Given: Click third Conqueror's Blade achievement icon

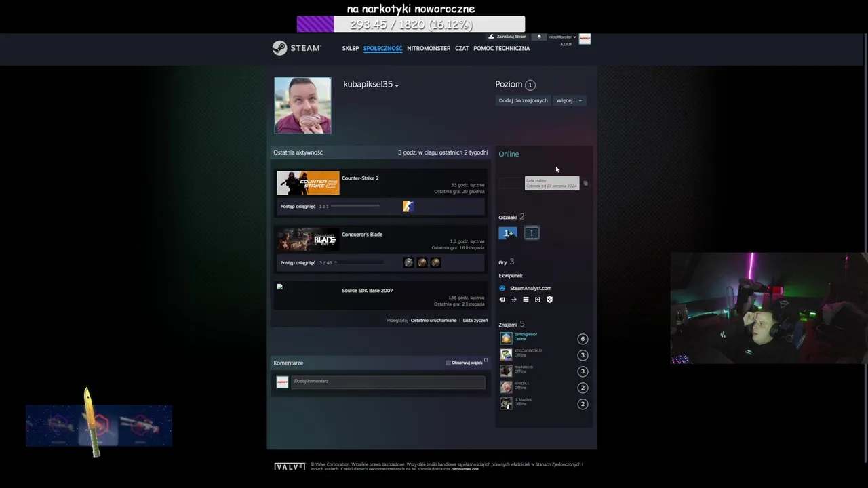Looking at the screenshot, I should tap(435, 262).
